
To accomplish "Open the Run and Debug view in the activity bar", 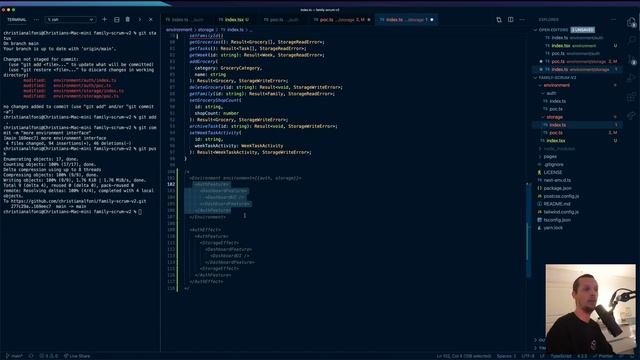I will 632,78.
